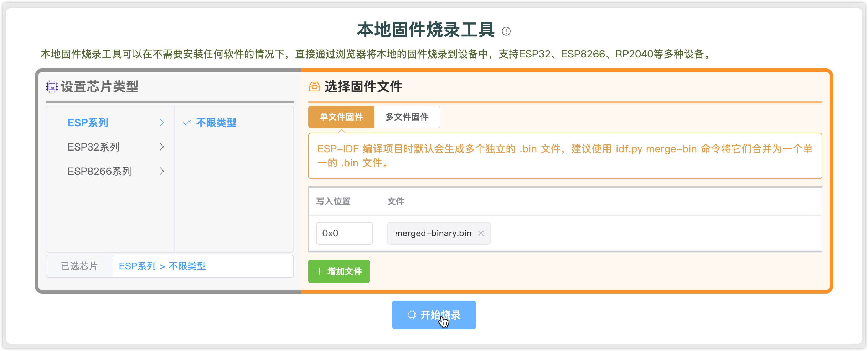This screenshot has width=868, height=351.
Task: Switch to the 单文件固件 tab
Action: [x=341, y=117]
